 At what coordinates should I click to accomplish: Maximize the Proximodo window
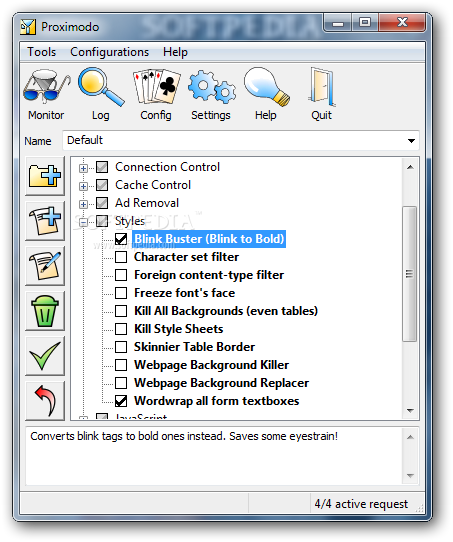pos(365,23)
